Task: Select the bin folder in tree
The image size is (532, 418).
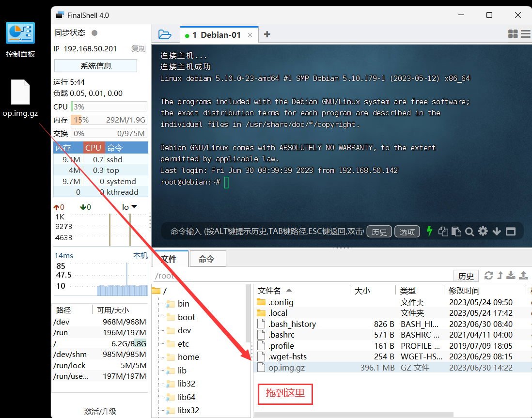Action: pos(178,304)
